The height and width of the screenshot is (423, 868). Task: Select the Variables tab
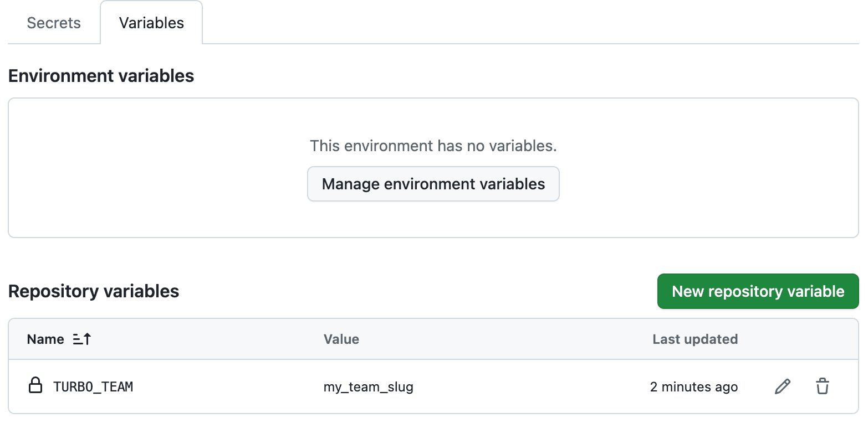151,23
